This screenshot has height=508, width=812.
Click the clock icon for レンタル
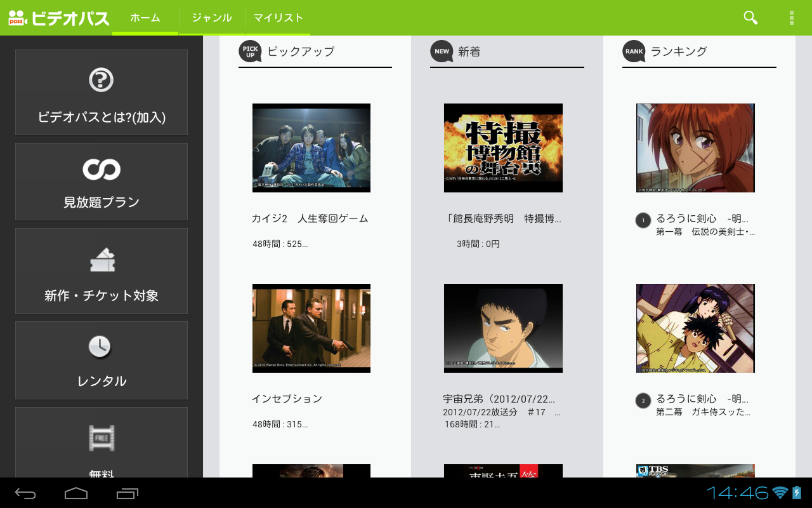[x=100, y=347]
